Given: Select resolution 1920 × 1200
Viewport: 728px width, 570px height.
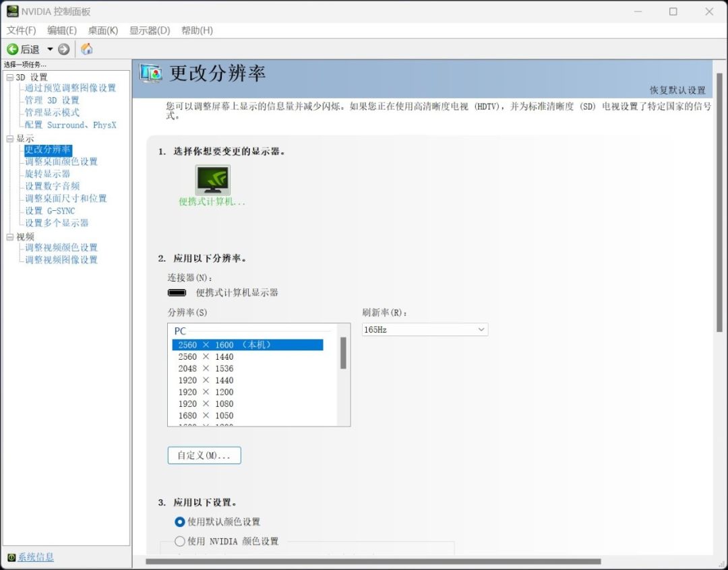Looking at the screenshot, I should pos(247,392).
